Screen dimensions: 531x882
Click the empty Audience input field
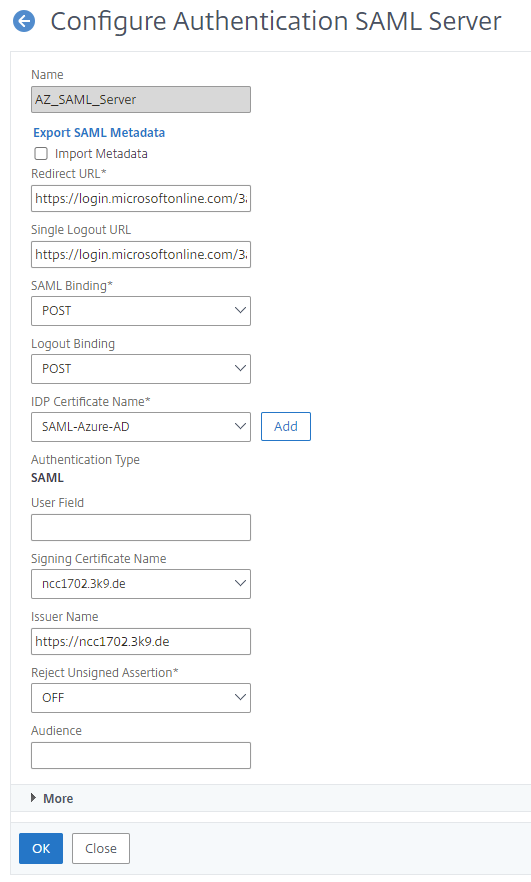tap(141, 755)
